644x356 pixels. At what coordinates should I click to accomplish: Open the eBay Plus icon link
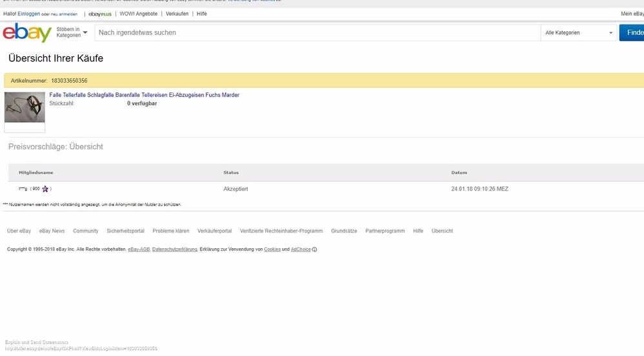pyautogui.click(x=100, y=14)
